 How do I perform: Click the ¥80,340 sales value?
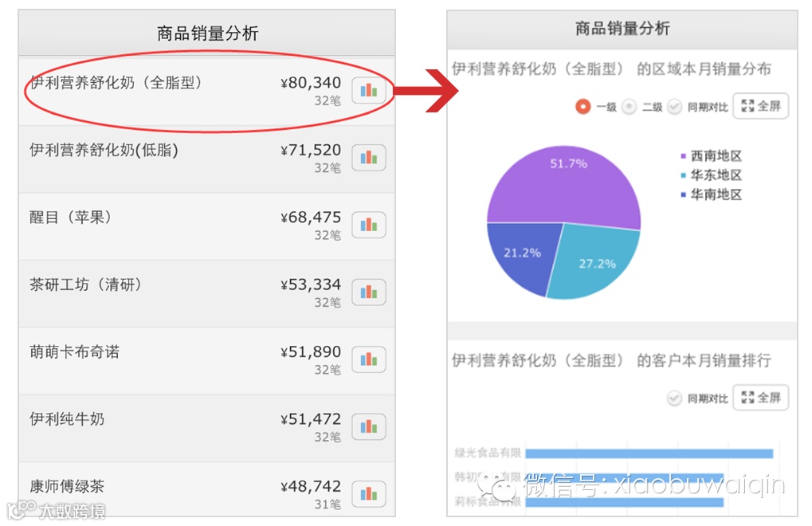[311, 82]
